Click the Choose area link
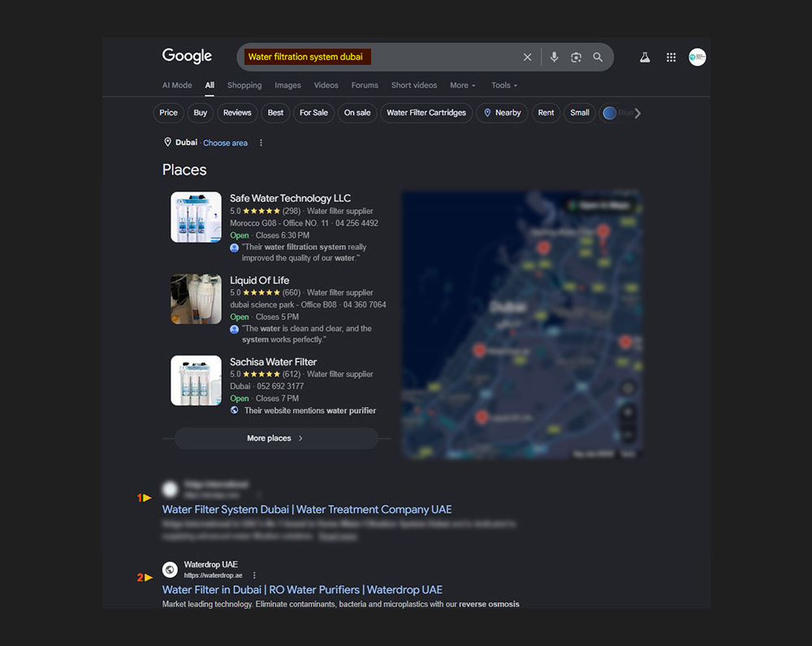The height and width of the screenshot is (646, 812). tap(225, 143)
